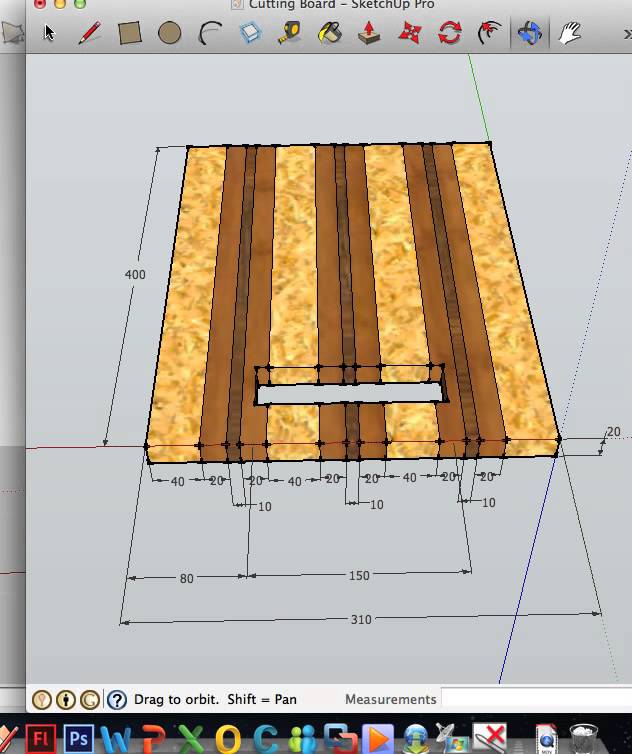Select the Paint Bucket tool
632x754 pixels.
coord(330,33)
